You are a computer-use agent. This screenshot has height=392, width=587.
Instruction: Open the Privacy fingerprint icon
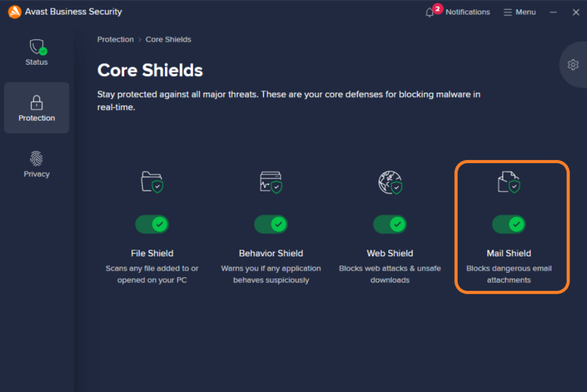point(36,159)
